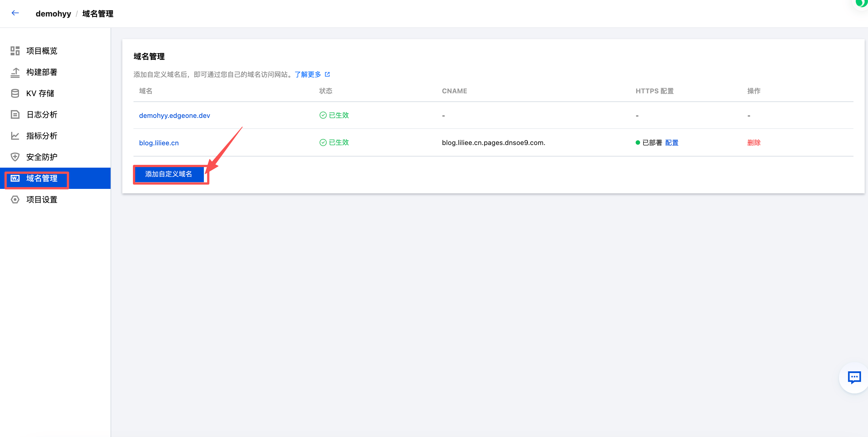Click 配置 for blog.liliee.cn HTTPS
Screen dimensions: 868x437
point(672,142)
